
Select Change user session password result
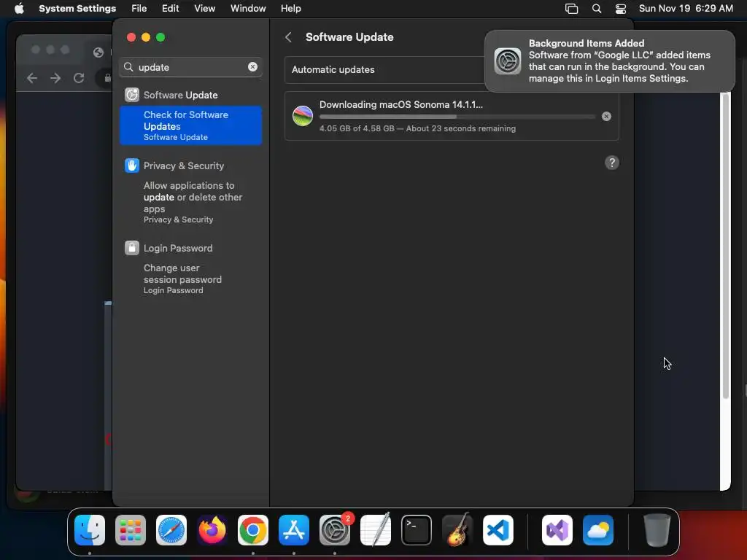[x=190, y=279]
